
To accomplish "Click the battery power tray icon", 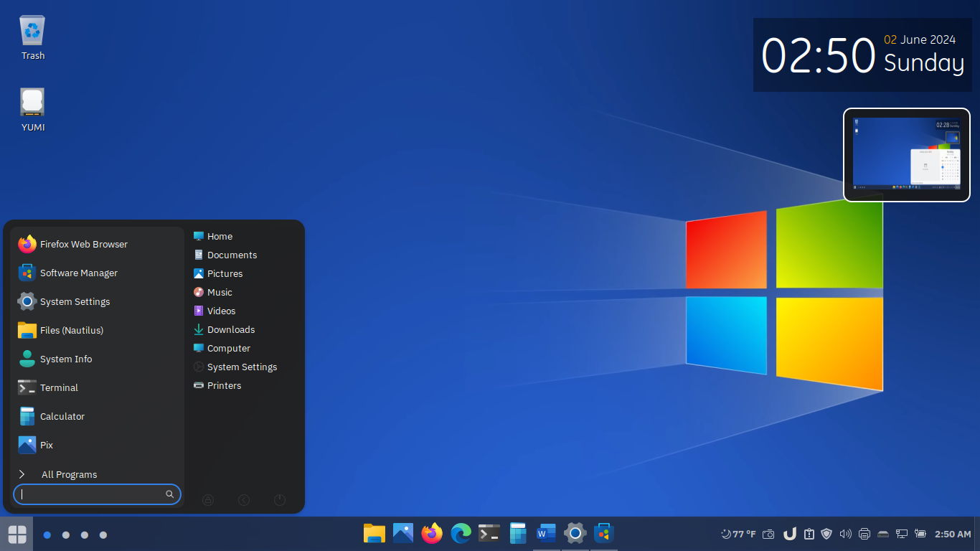I will [920, 534].
